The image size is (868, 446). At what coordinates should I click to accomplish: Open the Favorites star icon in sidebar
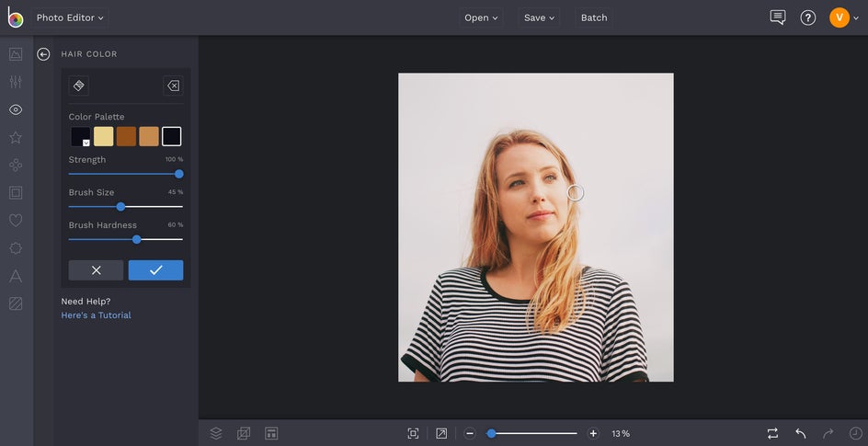point(16,137)
